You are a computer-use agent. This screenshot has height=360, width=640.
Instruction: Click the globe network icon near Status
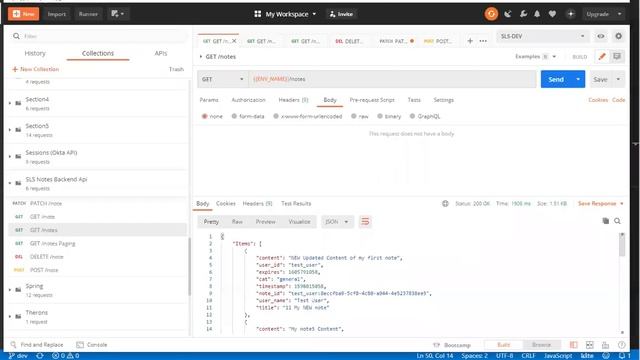445,203
